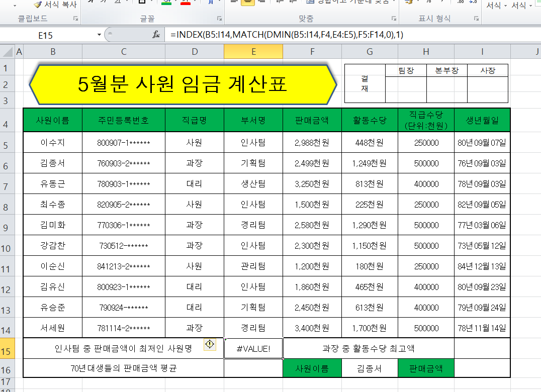Open the clipboard (클립보드) dialog launcher
Viewport: 541px width, 392px height.
75,19
